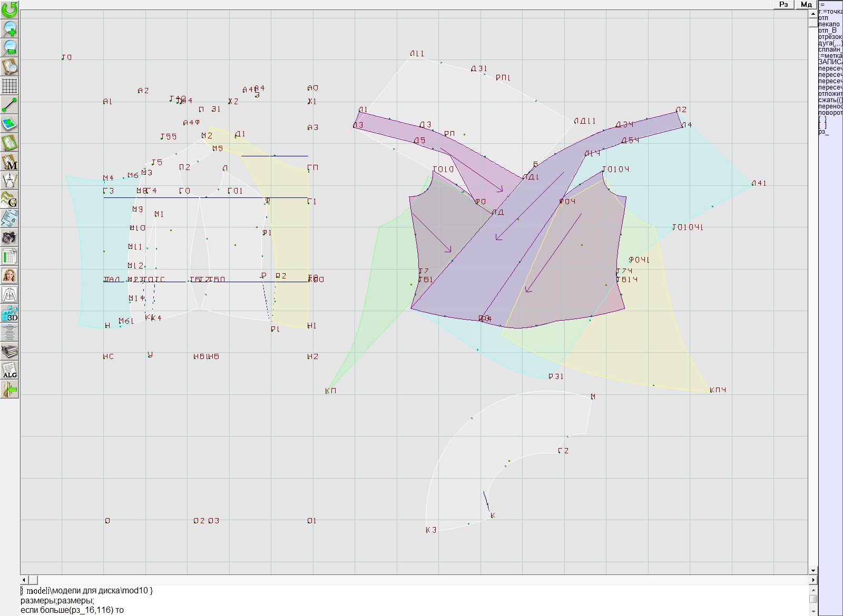
Task: Switch to the 3D view
Action: pyautogui.click(x=9, y=314)
